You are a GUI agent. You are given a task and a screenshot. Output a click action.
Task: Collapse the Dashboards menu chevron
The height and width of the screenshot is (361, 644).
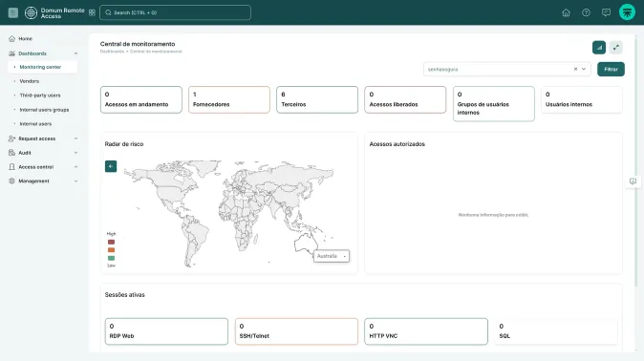click(x=76, y=53)
